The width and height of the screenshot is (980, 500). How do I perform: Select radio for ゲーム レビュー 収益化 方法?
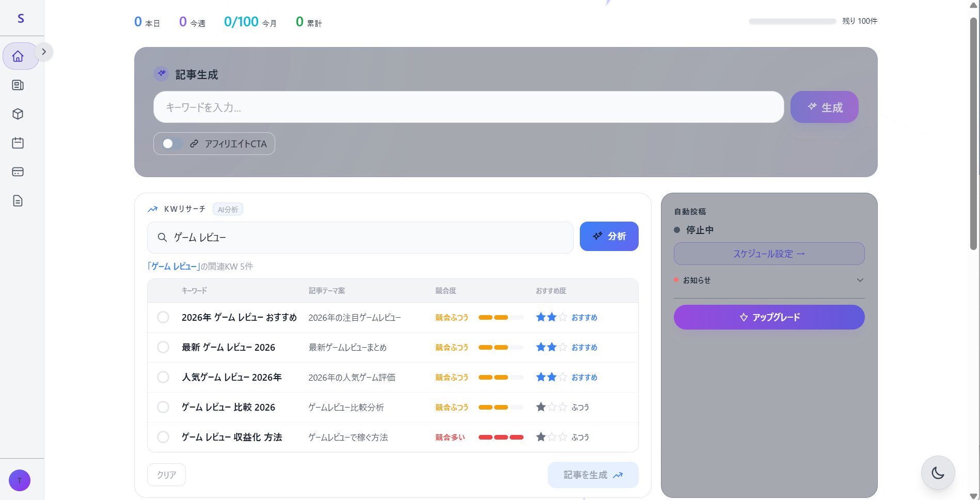[163, 437]
